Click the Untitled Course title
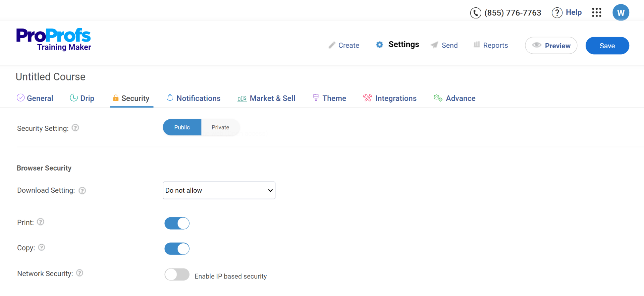 [x=51, y=77]
